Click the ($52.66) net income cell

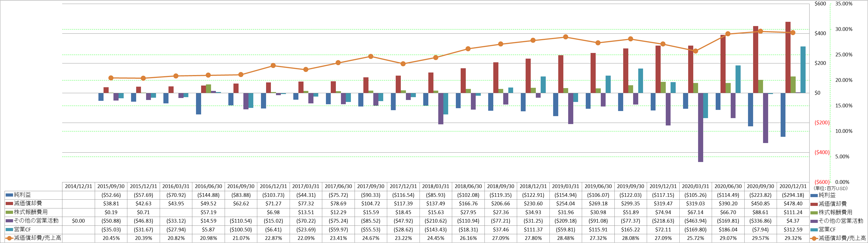coord(111,195)
